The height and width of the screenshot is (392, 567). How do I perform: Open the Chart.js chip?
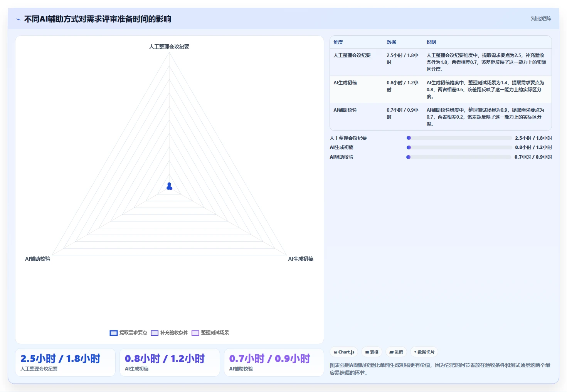coord(344,352)
